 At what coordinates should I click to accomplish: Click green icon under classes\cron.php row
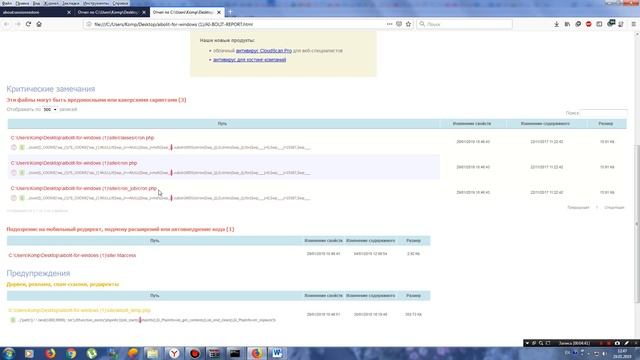[x=22, y=147]
